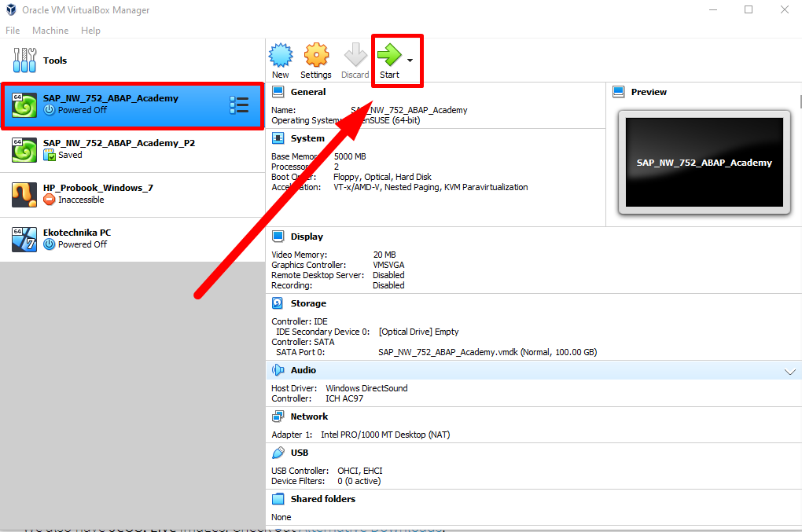Open the Network section header link
This screenshot has height=532, width=802.
point(310,416)
